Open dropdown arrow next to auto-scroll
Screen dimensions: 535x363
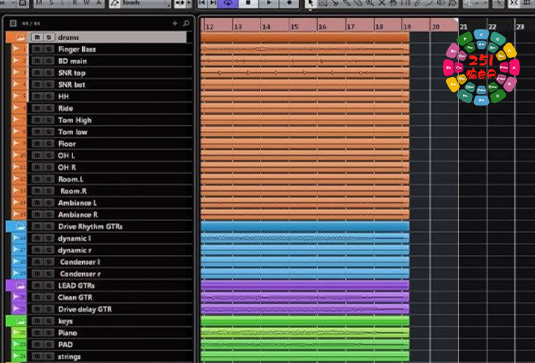point(189,3)
